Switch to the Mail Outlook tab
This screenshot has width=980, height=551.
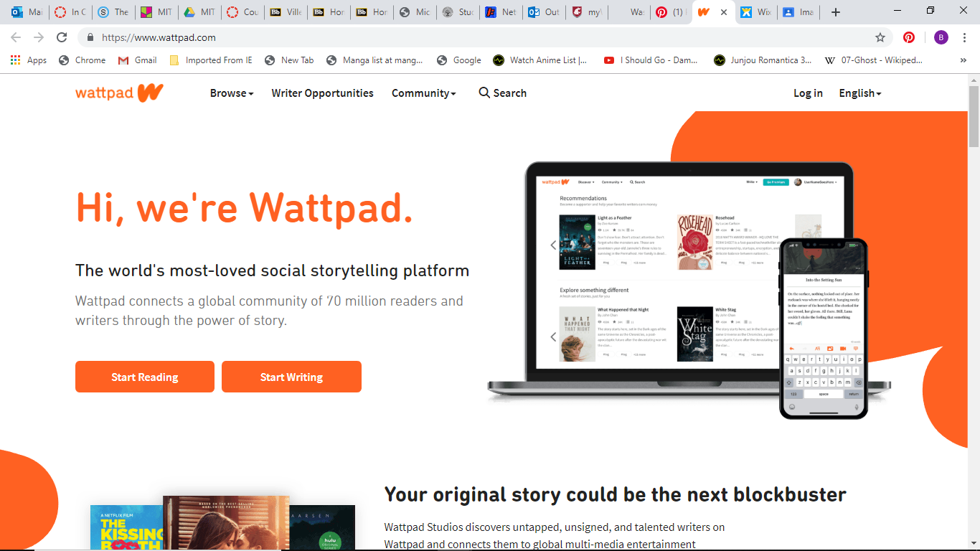click(27, 12)
